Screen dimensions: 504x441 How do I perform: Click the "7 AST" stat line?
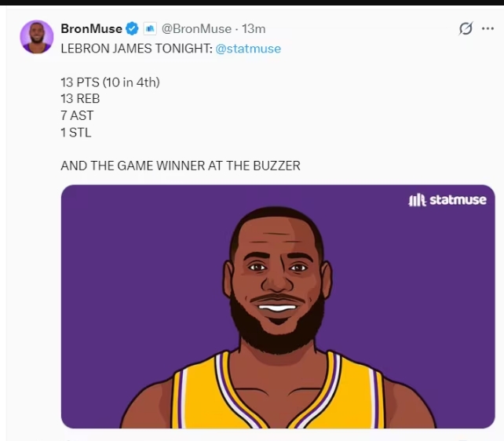click(x=77, y=115)
